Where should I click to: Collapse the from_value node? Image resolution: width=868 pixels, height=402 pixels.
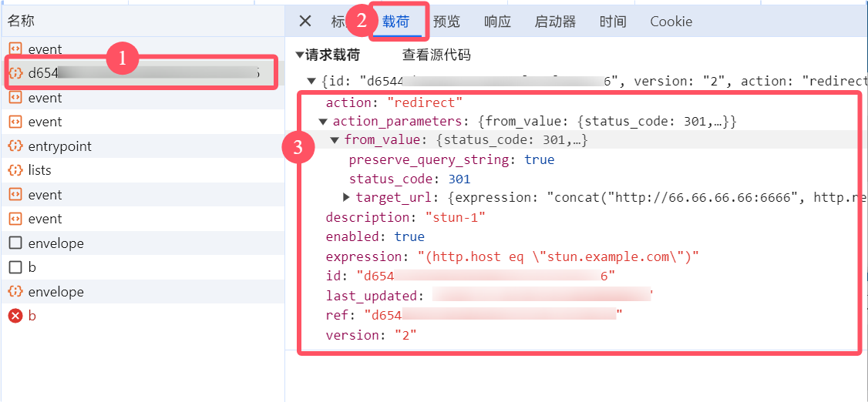click(x=335, y=140)
